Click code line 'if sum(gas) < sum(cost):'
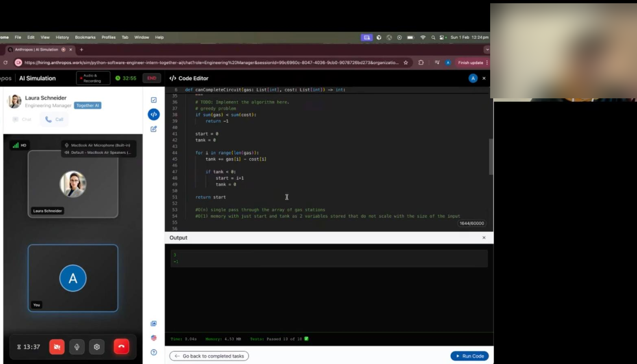637x364 pixels. [x=226, y=115]
